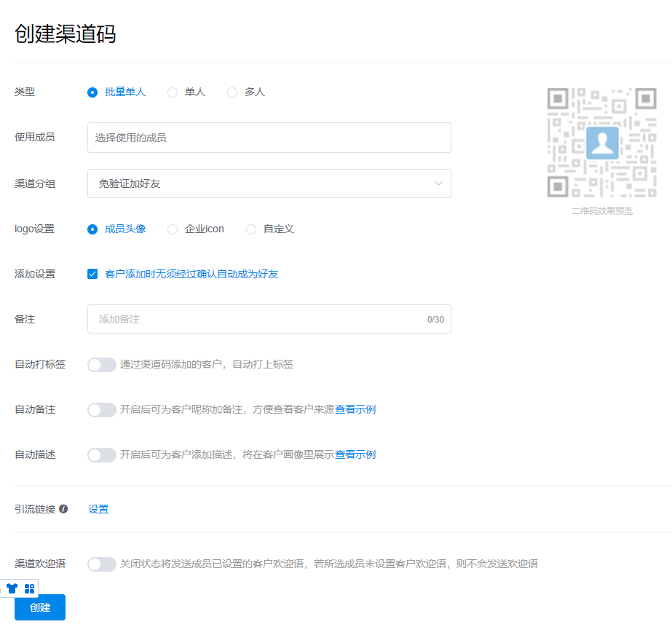Viewport: 672px width, 627px height.
Task: Open 查看示例 link for 自动备注
Action: 355,410
